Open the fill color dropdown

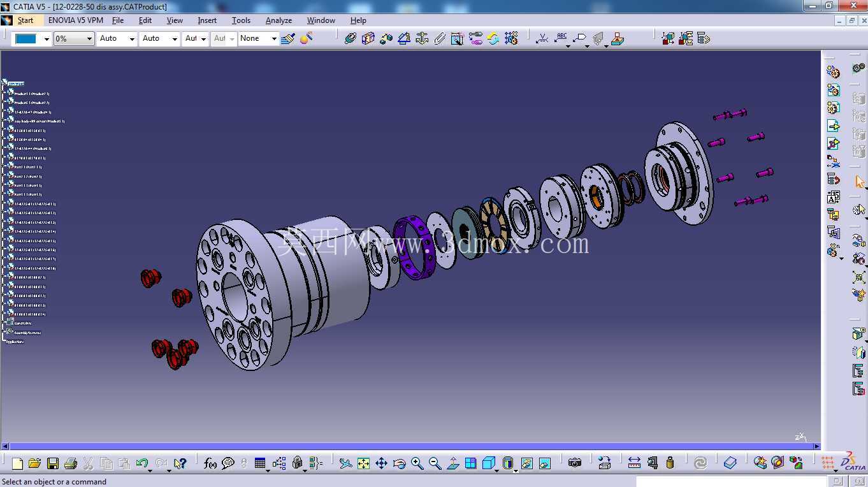[x=47, y=39]
